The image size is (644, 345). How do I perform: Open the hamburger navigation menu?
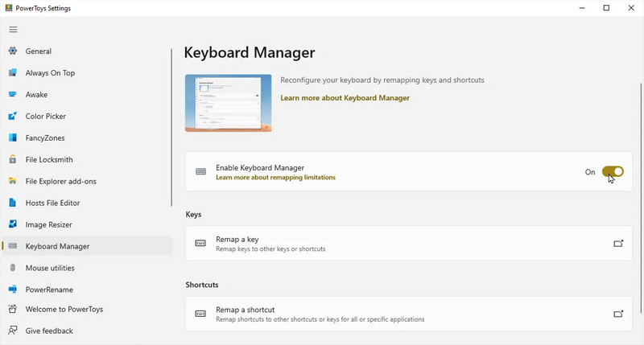coord(13,30)
